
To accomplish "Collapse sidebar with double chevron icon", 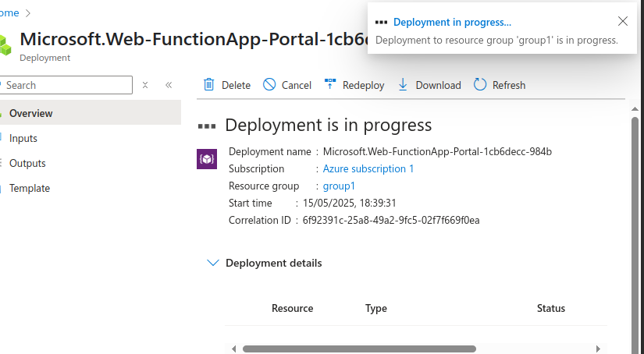I will click(169, 85).
